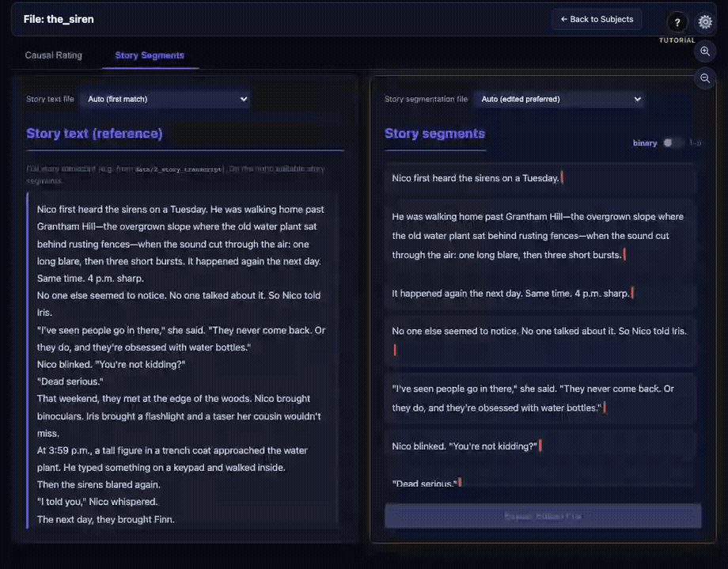Viewport: 728px width, 569px height.
Task: Open the tutorial help question mark
Action: click(x=677, y=22)
